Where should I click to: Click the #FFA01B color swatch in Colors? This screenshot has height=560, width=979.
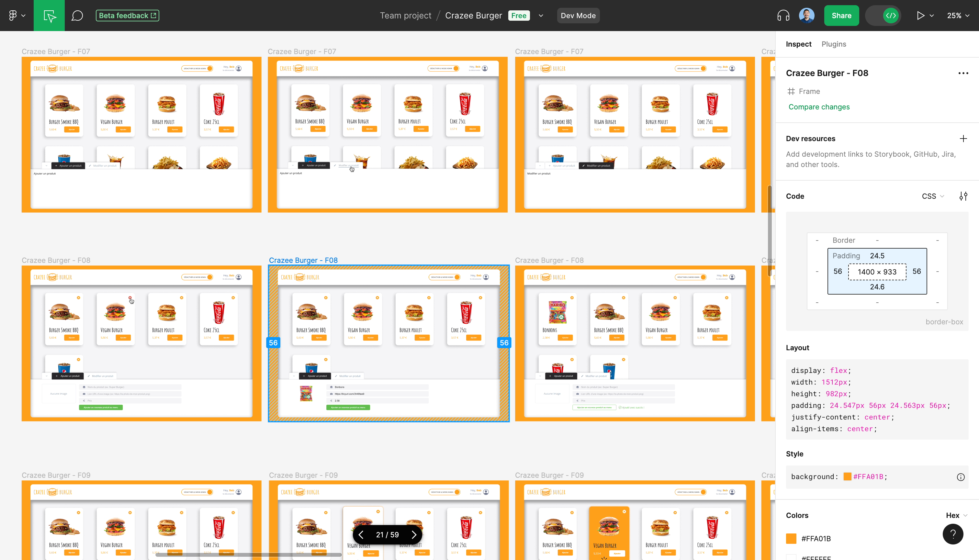[x=791, y=538]
